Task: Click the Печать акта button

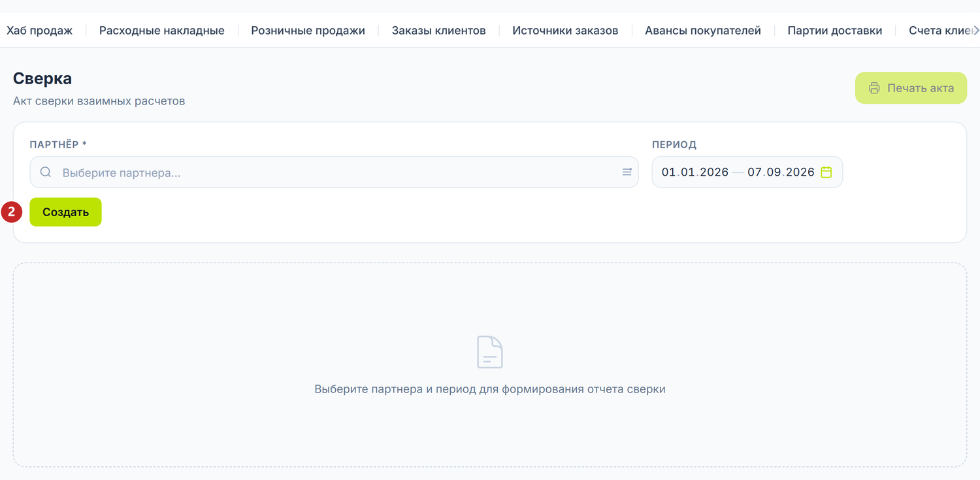Action: click(911, 88)
